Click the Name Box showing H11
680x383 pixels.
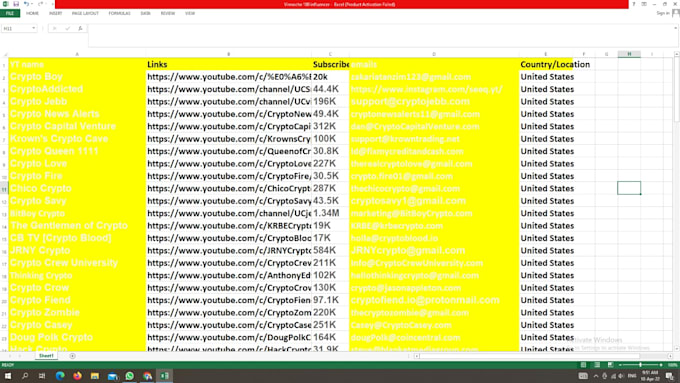coord(16,28)
